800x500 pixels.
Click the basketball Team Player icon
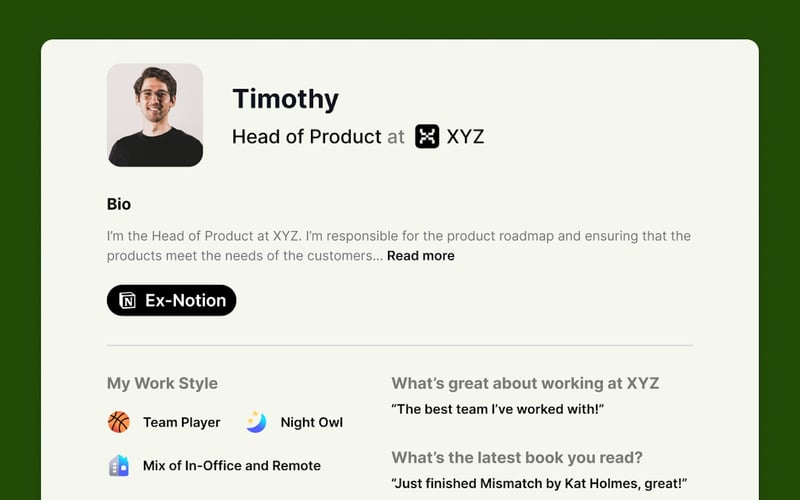(x=119, y=422)
